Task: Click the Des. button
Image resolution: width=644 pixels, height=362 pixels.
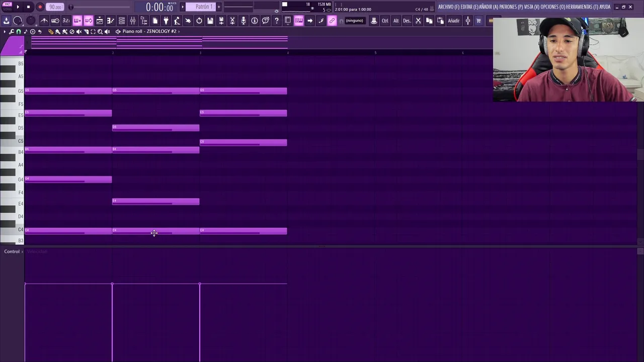Action: click(x=407, y=21)
